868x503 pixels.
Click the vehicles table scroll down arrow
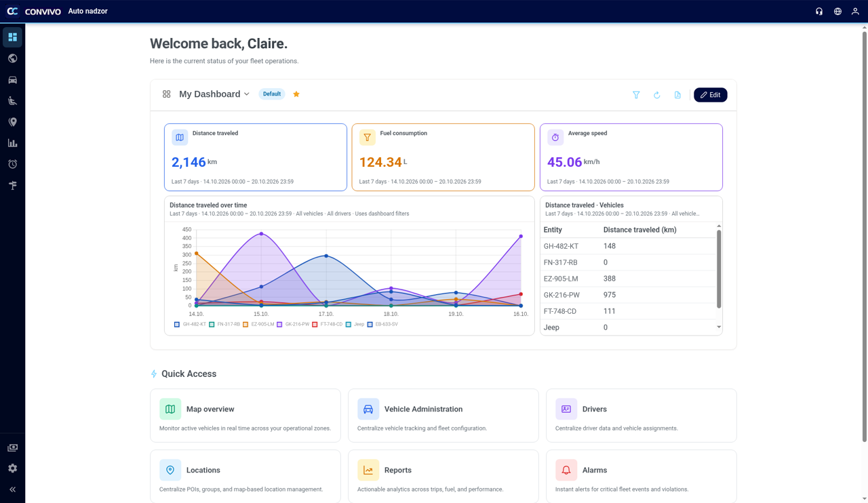click(719, 327)
